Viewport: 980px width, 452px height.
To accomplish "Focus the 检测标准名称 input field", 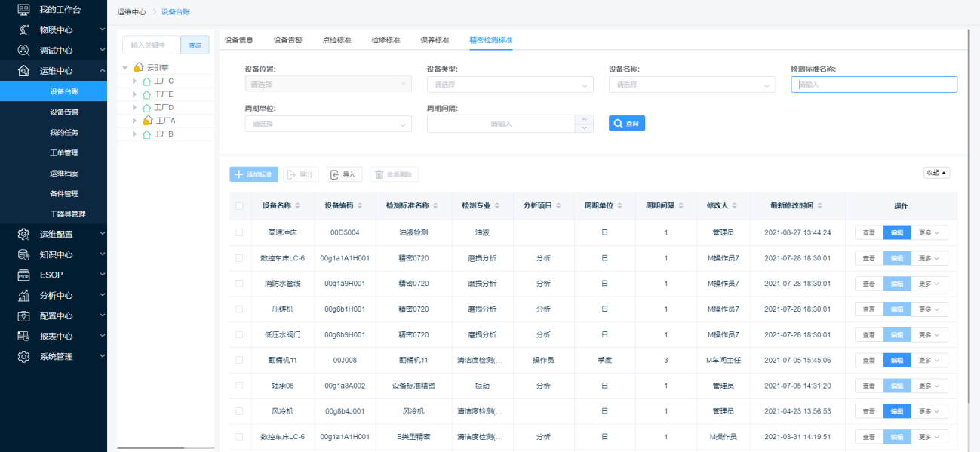I will [x=874, y=85].
